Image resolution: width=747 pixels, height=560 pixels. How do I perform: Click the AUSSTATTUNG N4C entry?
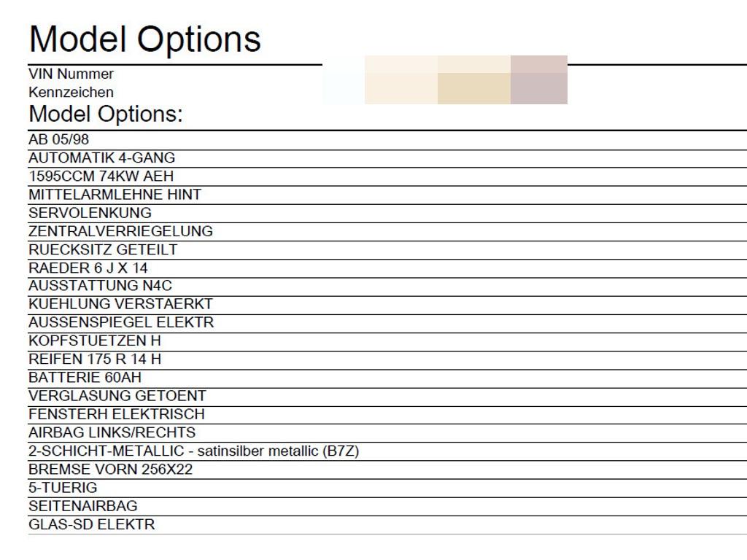click(100, 286)
